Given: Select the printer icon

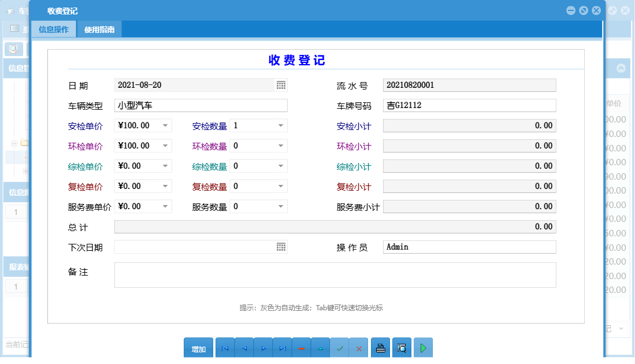Looking at the screenshot, I should [x=380, y=347].
